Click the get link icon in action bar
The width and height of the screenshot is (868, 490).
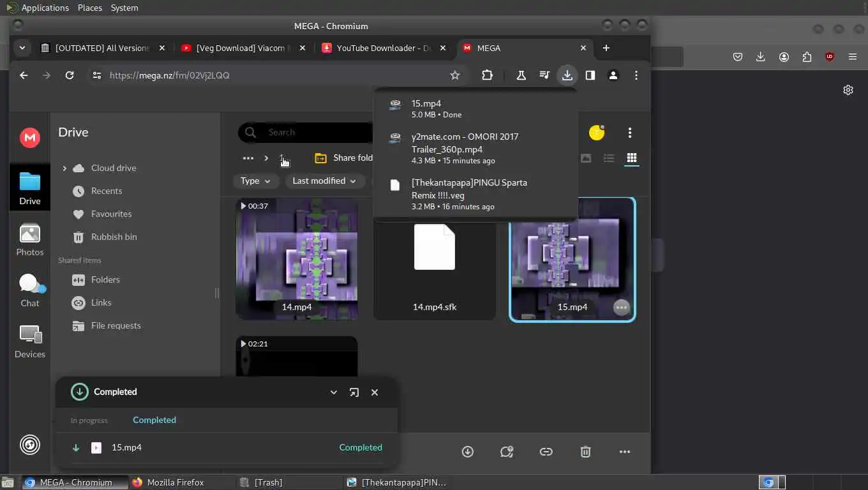546,452
